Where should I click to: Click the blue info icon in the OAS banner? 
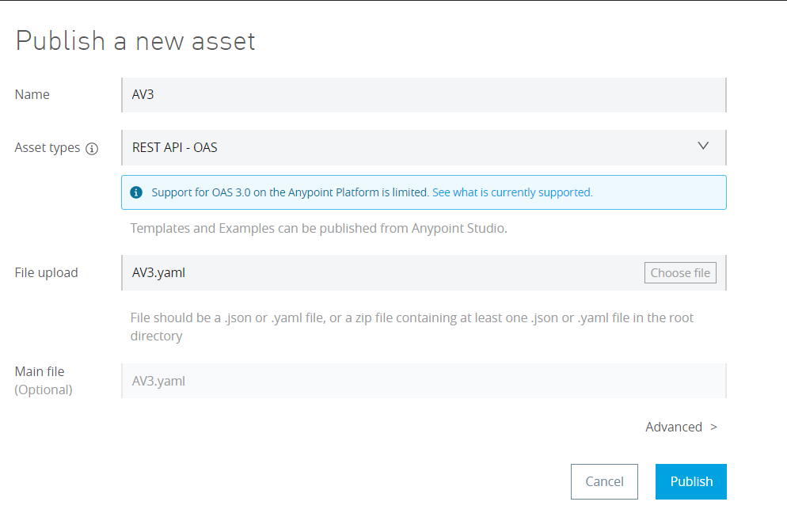coord(136,192)
